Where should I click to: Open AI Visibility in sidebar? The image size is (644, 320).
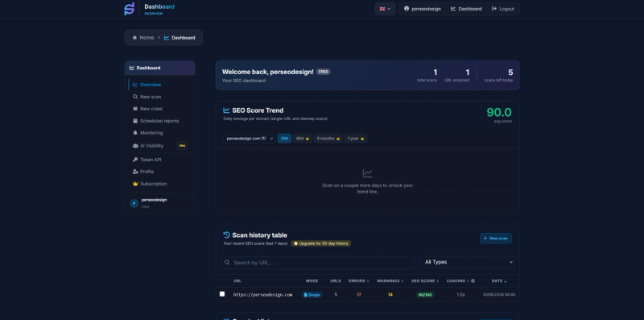pyautogui.click(x=148, y=146)
